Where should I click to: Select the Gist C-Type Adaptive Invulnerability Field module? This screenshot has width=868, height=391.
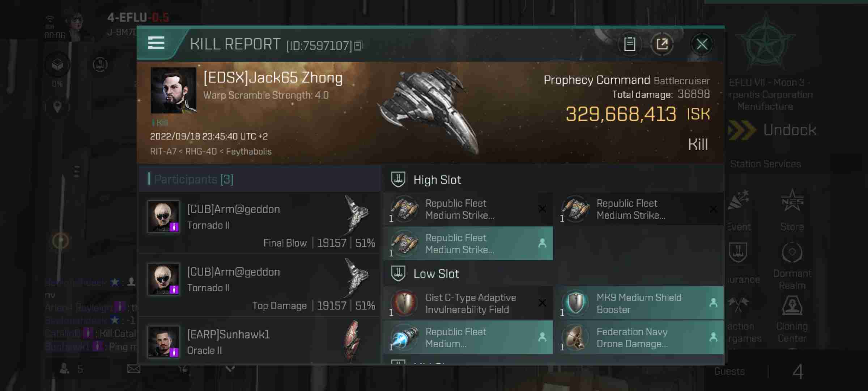pos(468,303)
